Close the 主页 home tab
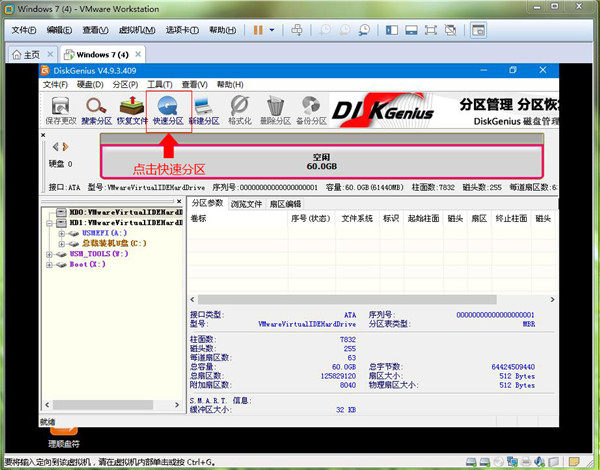The image size is (600, 470). (x=50, y=54)
